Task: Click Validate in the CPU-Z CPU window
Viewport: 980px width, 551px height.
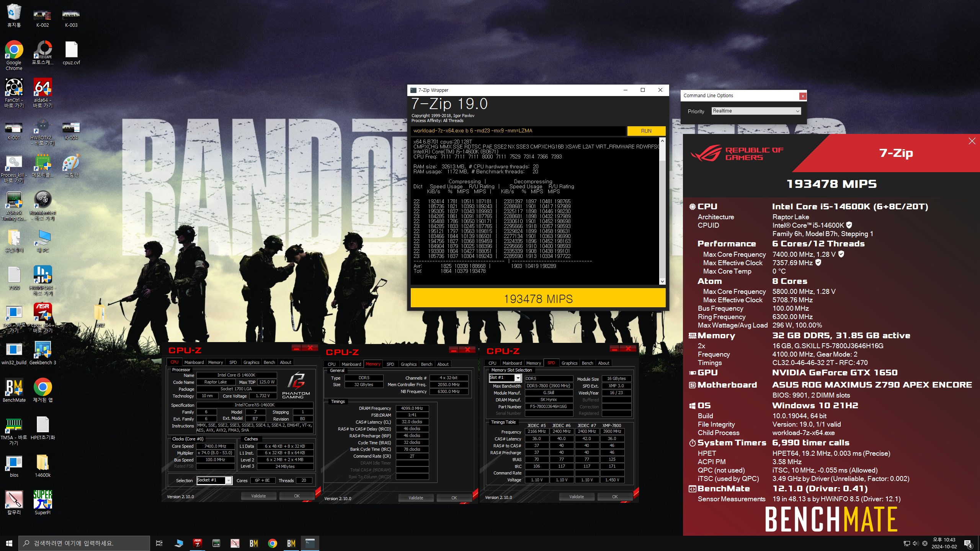Action: pos(258,496)
